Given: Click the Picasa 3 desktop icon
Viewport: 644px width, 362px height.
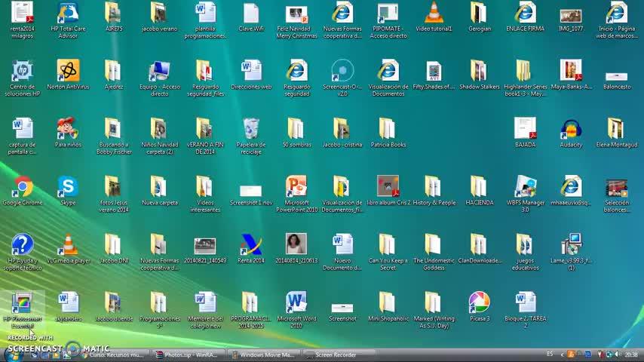Looking at the screenshot, I should [x=479, y=302].
